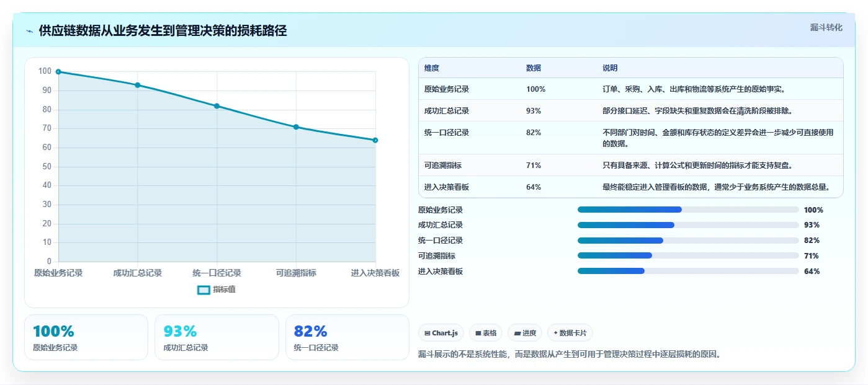
Task: Click the 维度 table column header
Action: (432, 68)
